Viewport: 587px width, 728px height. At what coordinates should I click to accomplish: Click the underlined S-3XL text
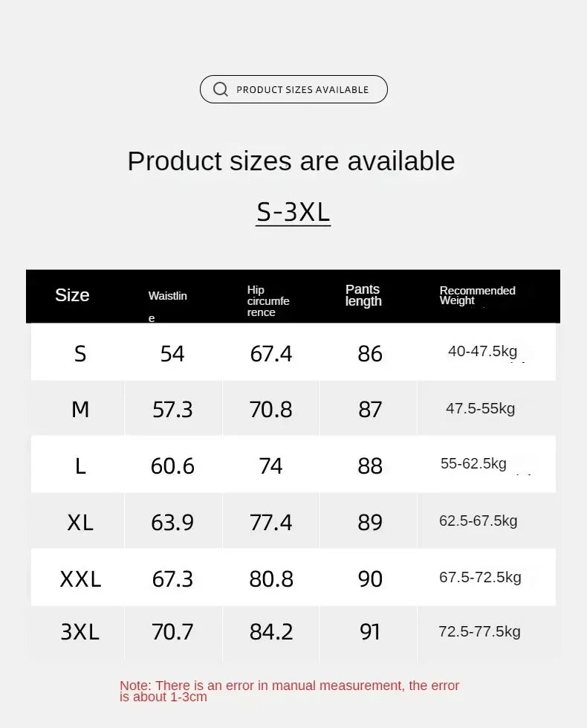pos(293,212)
